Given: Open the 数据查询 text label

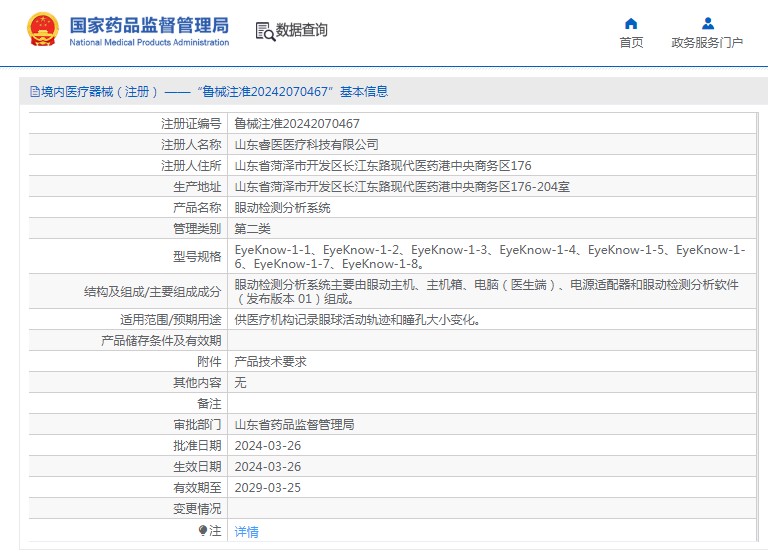Looking at the screenshot, I should 302,31.
